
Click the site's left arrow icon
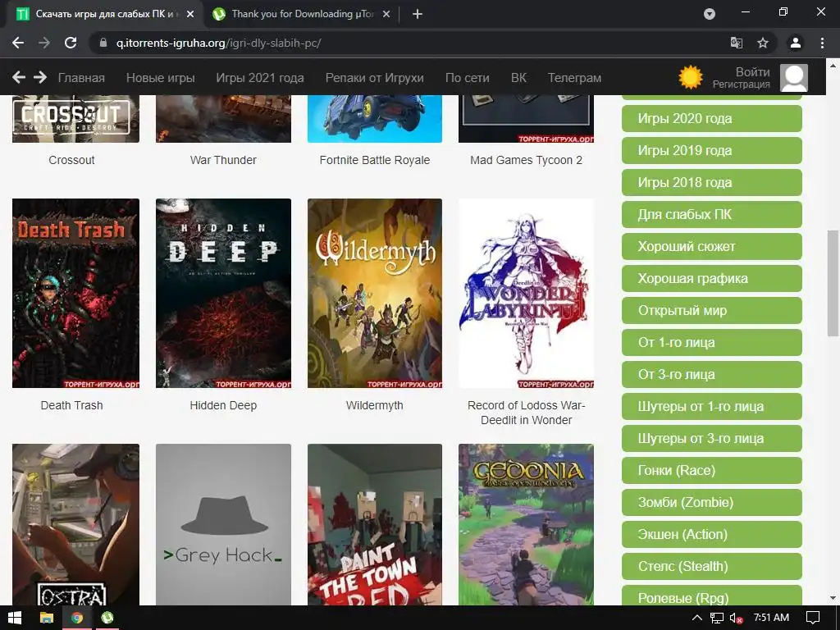tap(19, 78)
